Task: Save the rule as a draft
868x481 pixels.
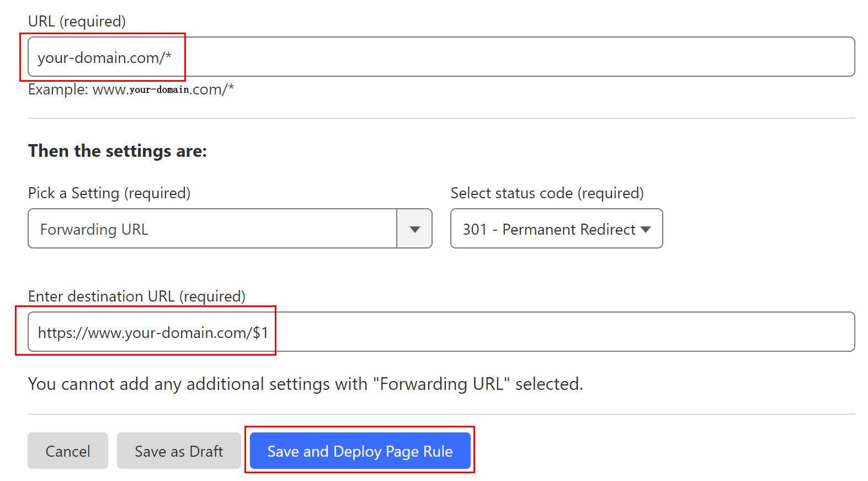Action: (179, 451)
